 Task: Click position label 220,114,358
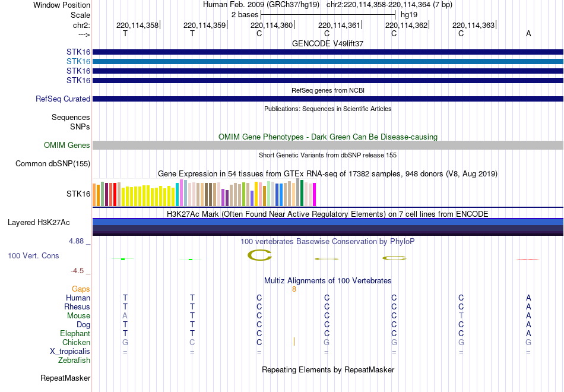pyautogui.click(x=137, y=25)
